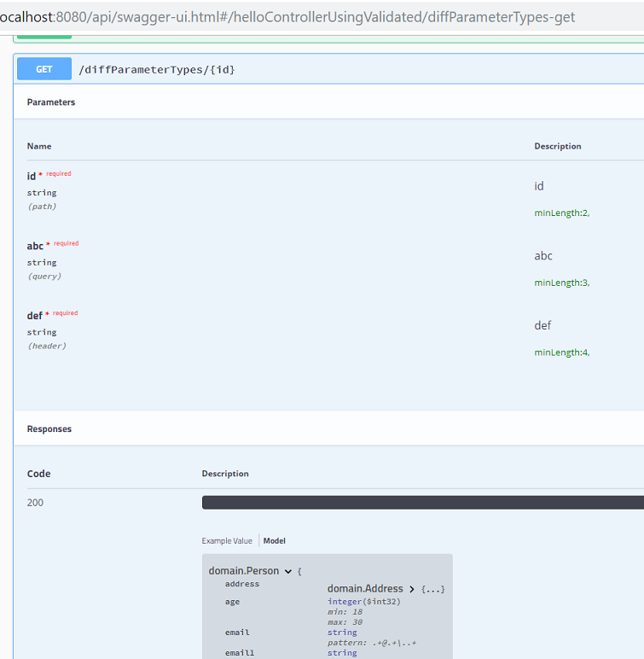Viewport: 644px width, 659px height.
Task: Click the Name column header
Action: [x=39, y=146]
